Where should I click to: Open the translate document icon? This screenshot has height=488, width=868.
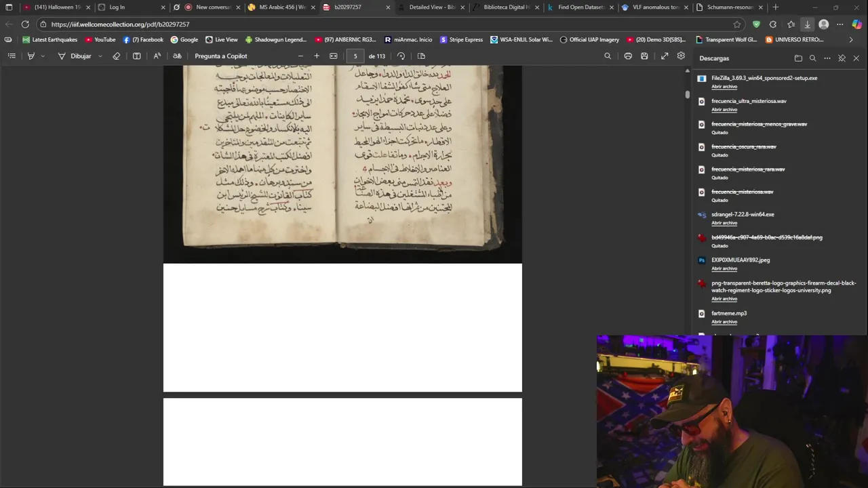[177, 56]
